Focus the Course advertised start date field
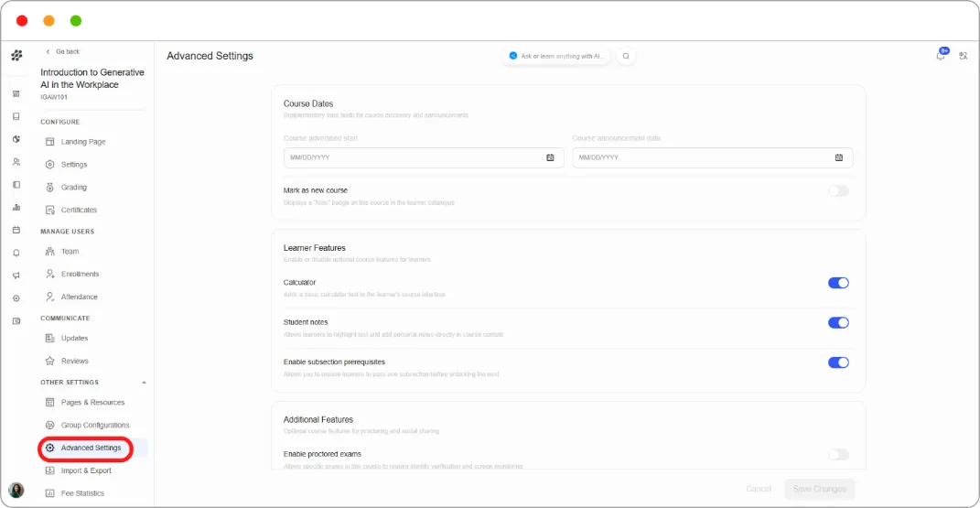This screenshot has height=508, width=980. tap(423, 157)
